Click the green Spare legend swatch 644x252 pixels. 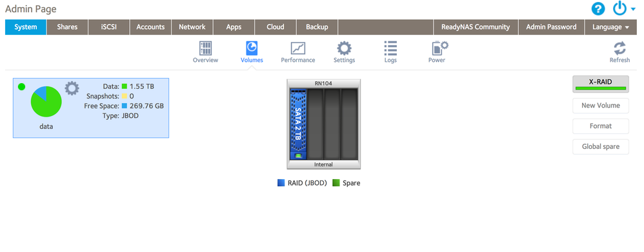pyautogui.click(x=336, y=183)
